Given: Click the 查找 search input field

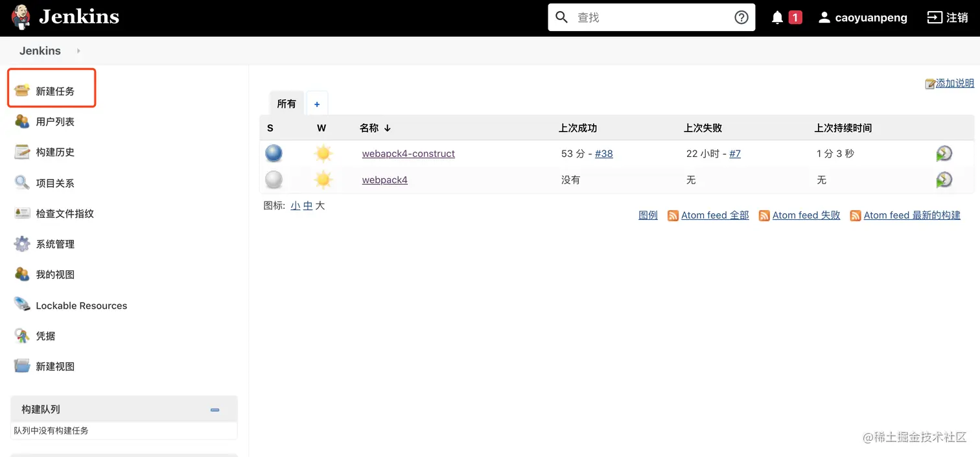Looking at the screenshot, I should 651,18.
